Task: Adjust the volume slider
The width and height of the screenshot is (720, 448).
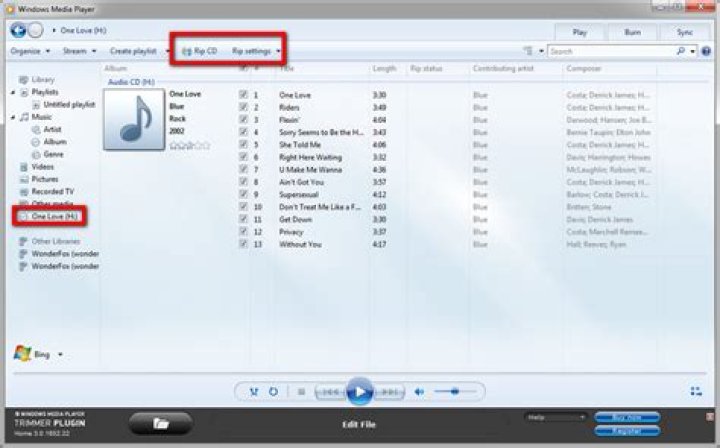Action: (455, 392)
